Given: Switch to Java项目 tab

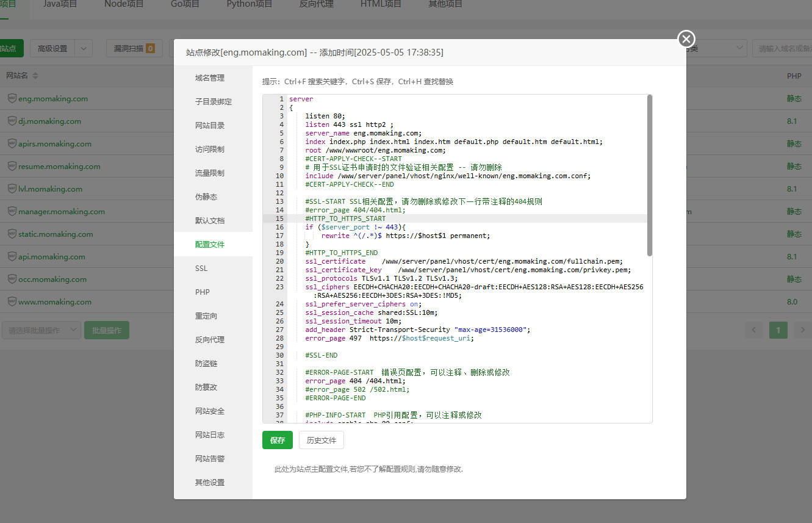Looking at the screenshot, I should [60, 4].
